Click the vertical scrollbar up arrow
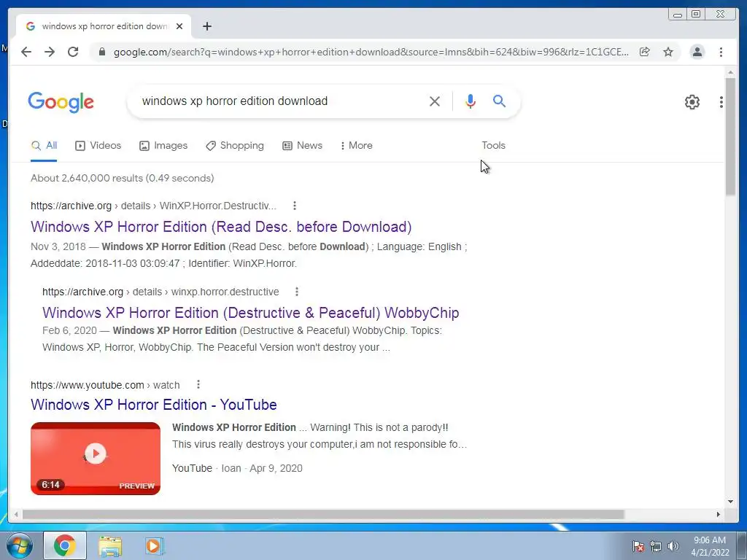The height and width of the screenshot is (560, 747). (730, 73)
